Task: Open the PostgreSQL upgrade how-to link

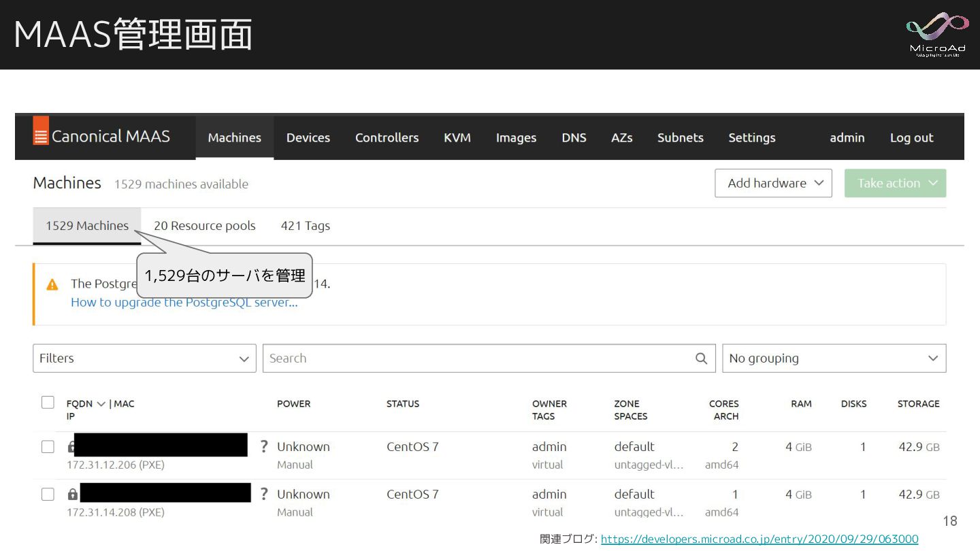Action: click(x=184, y=302)
